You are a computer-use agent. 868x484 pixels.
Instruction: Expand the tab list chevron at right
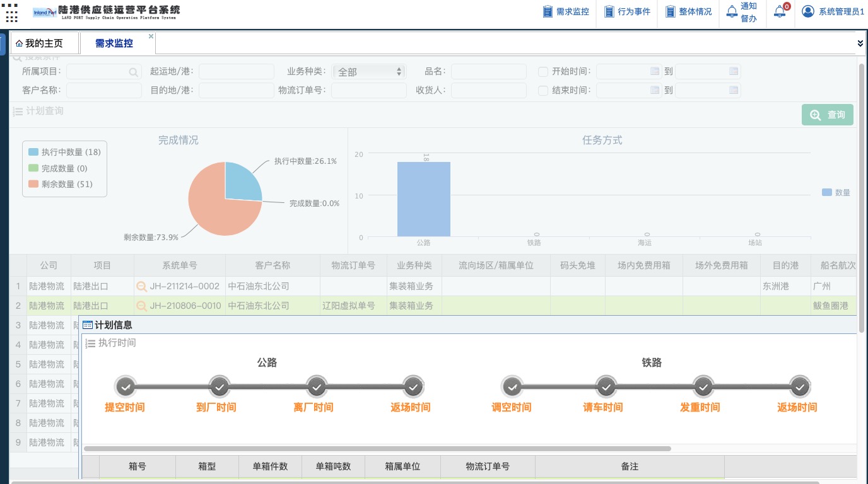tap(860, 43)
